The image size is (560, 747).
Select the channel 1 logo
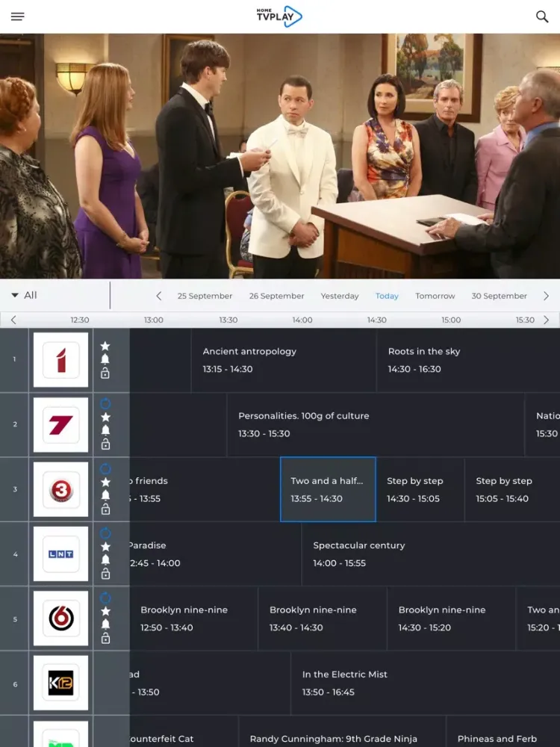pyautogui.click(x=61, y=360)
